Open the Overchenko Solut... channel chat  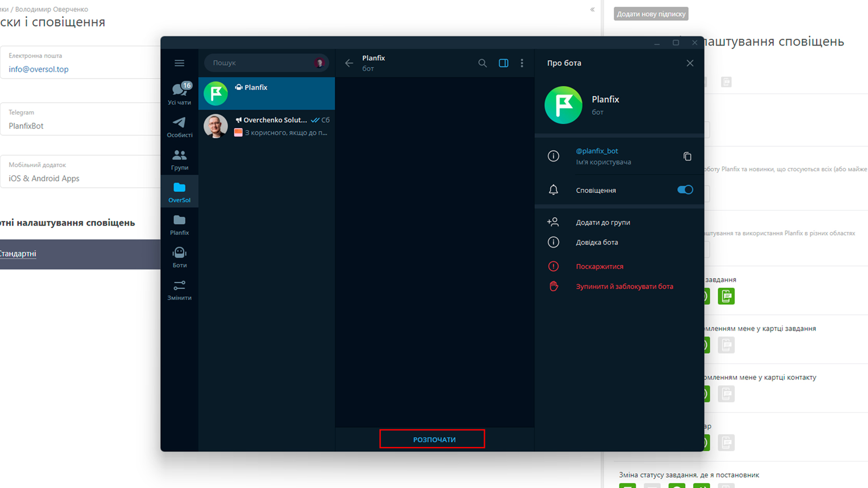coord(267,126)
